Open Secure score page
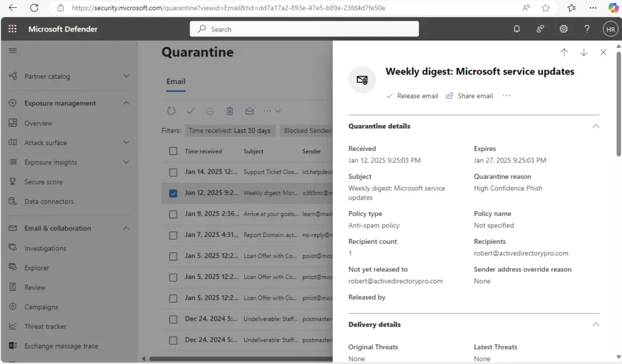Image resolution: width=622 pixels, height=364 pixels. [x=43, y=182]
